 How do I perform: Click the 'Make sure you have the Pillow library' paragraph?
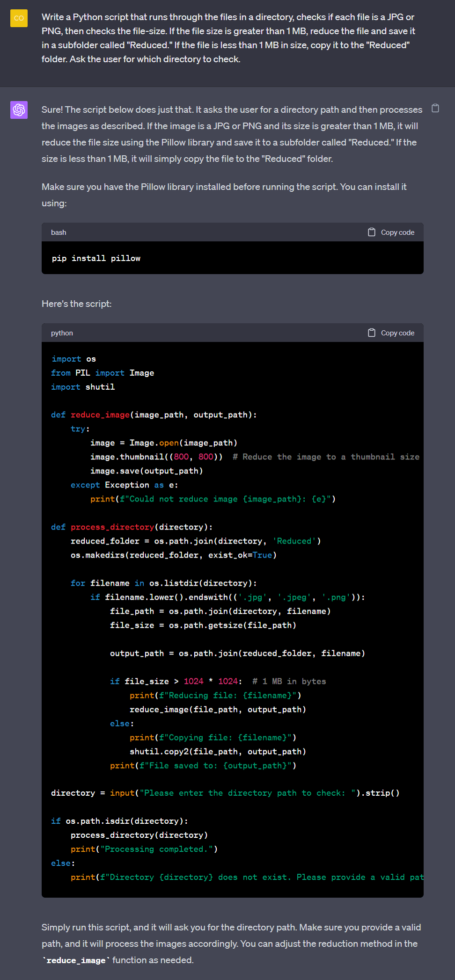click(x=224, y=195)
